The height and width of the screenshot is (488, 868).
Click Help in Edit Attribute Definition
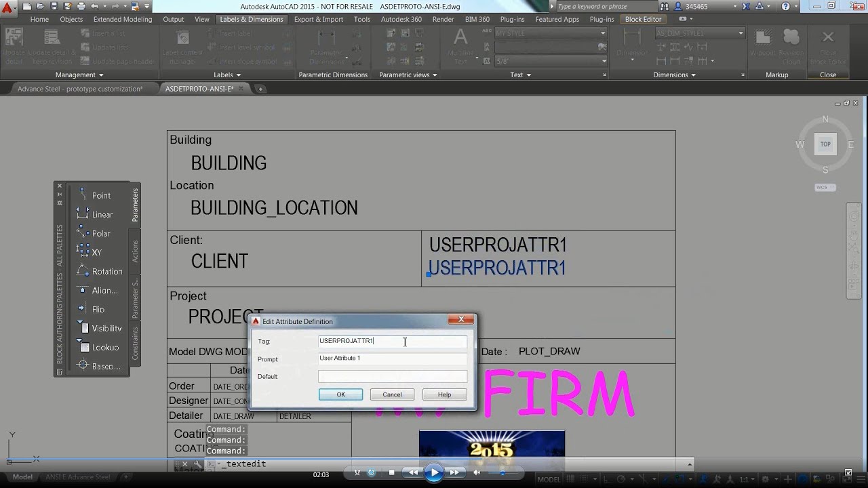444,394
